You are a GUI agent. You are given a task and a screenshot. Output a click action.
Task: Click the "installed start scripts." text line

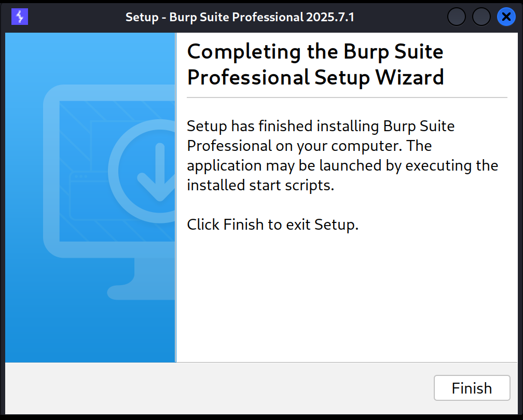pyautogui.click(x=260, y=185)
